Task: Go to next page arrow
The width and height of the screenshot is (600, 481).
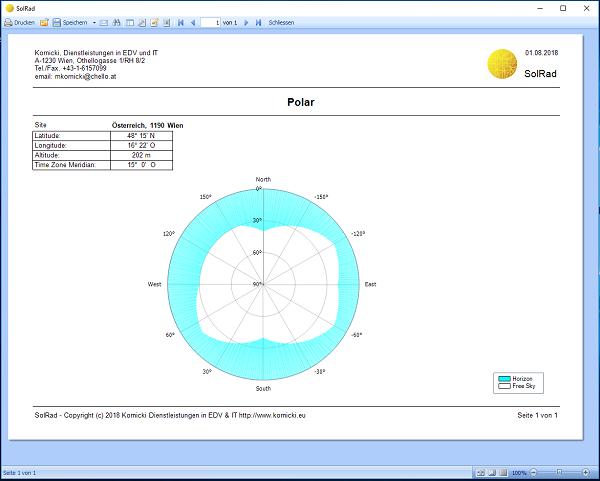Action: (x=246, y=22)
